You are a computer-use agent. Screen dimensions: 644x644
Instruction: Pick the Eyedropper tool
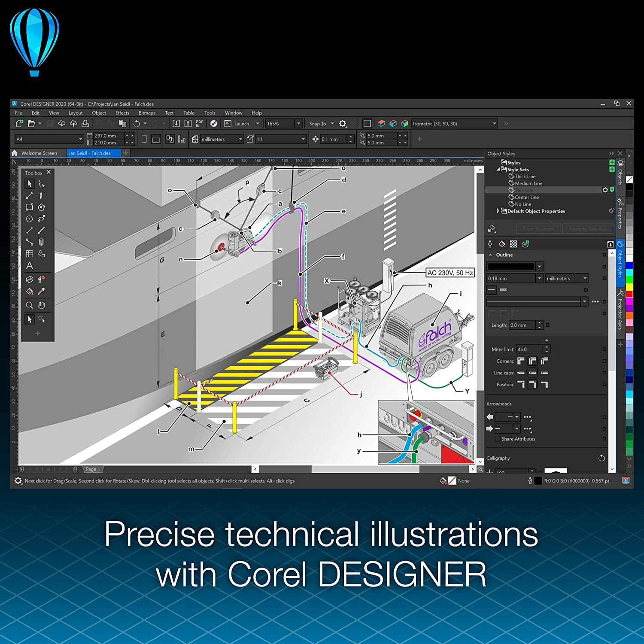(41, 292)
